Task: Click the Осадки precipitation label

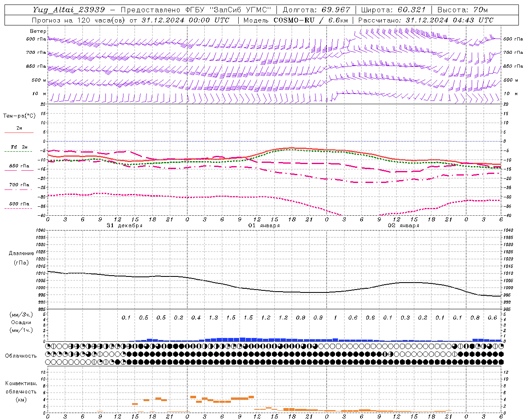Action: pyautogui.click(x=21, y=322)
